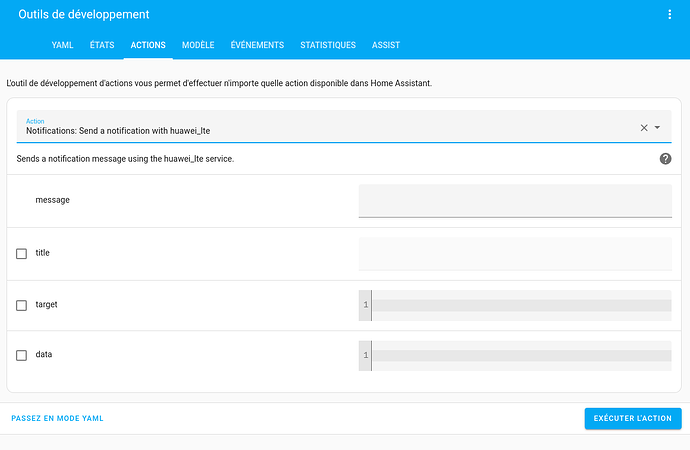
Task: Open the Assist tab
Action: click(386, 45)
